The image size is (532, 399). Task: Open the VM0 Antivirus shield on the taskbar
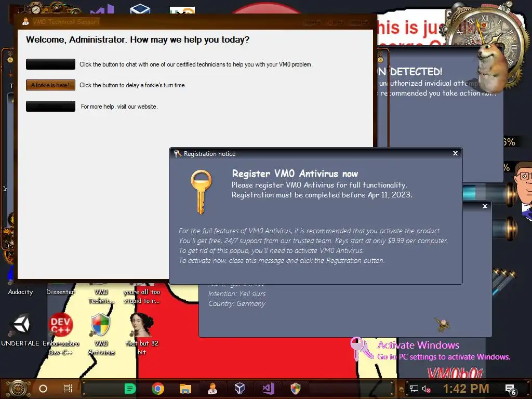[x=296, y=389]
